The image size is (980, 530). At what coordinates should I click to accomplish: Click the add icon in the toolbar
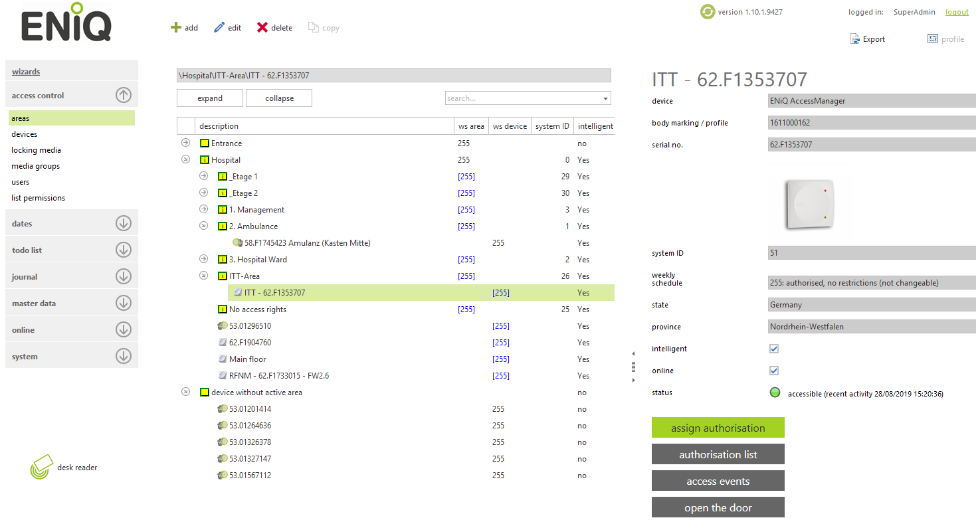(176, 27)
